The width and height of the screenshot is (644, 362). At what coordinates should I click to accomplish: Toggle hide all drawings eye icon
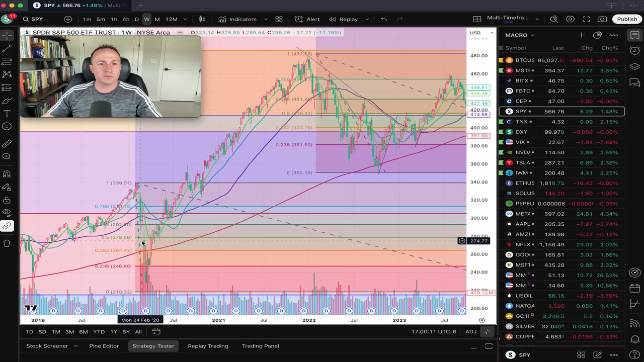pyautogui.click(x=7, y=213)
